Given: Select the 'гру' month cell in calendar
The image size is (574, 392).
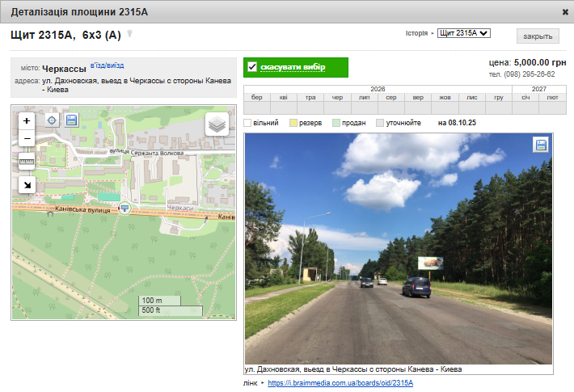Looking at the screenshot, I should point(499,108).
